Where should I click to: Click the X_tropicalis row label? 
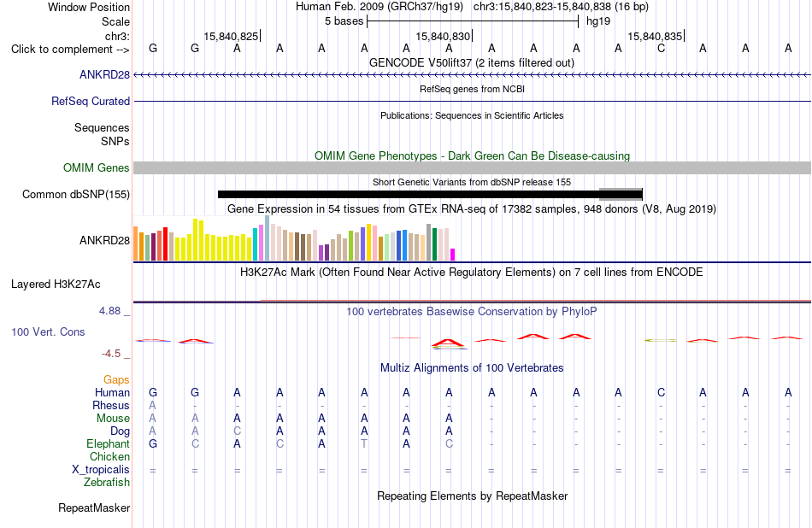tap(101, 470)
